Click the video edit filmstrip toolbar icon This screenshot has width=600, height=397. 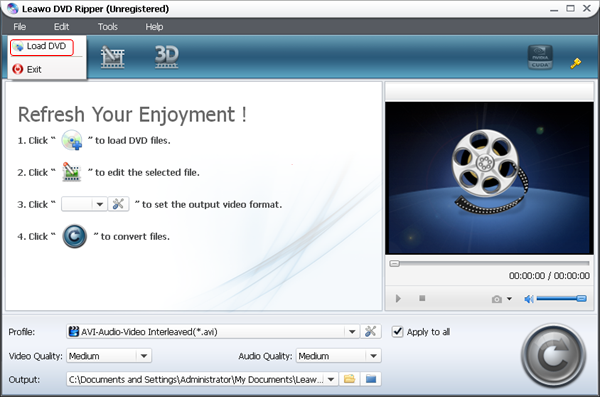coord(112,57)
